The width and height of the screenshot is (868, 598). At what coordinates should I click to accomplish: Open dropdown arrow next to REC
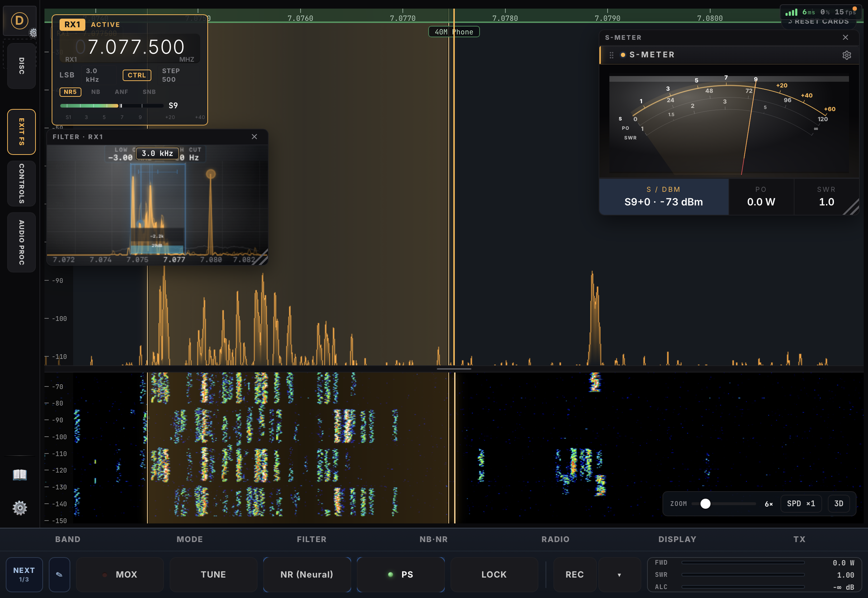(x=619, y=574)
